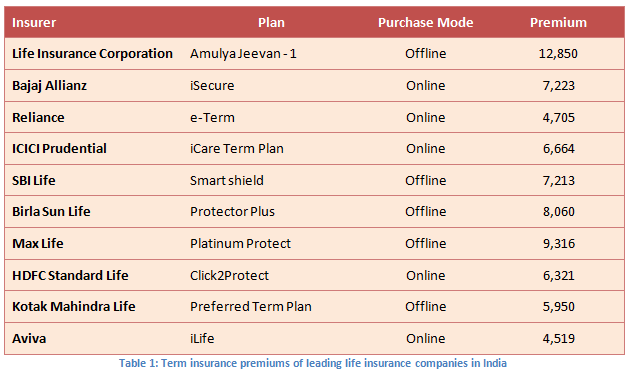Viewport: 633px width, 376px height.
Task: Click the Plan column header
Action: click(x=271, y=23)
